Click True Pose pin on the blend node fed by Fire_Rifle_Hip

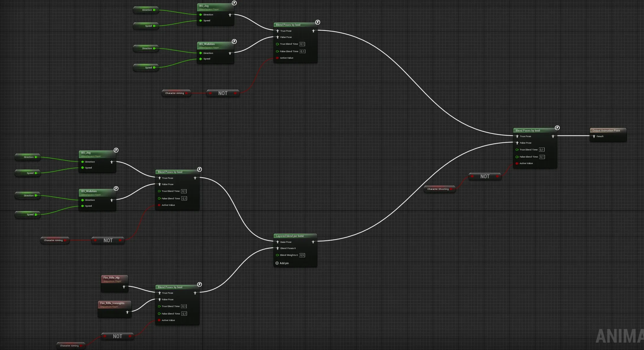(x=159, y=293)
